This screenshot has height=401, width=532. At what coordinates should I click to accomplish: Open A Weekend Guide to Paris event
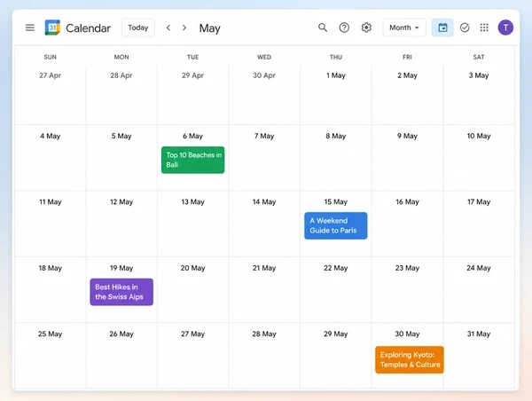tap(336, 226)
